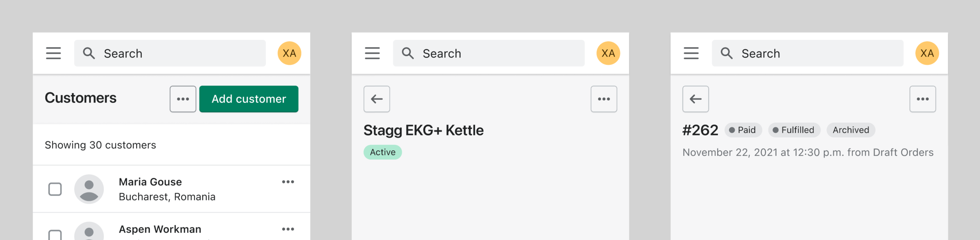Screen dimensions: 980x240
Task: Open more actions for order #262
Action: click(x=922, y=99)
